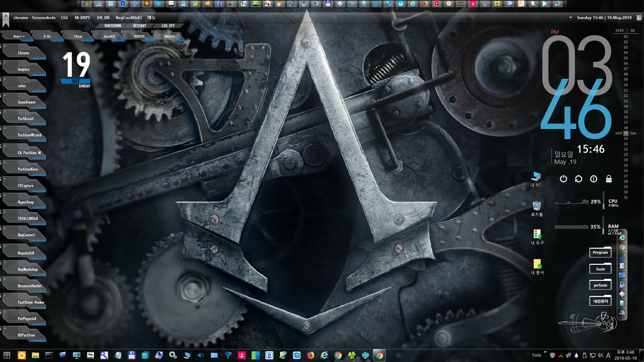This screenshot has height=362, width=644.
Task: Click the RAM usage bar showing 35%
Action: click(572, 227)
